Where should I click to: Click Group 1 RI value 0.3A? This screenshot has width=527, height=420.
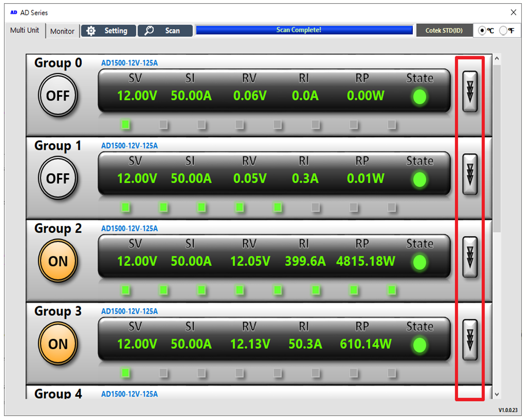(x=305, y=178)
